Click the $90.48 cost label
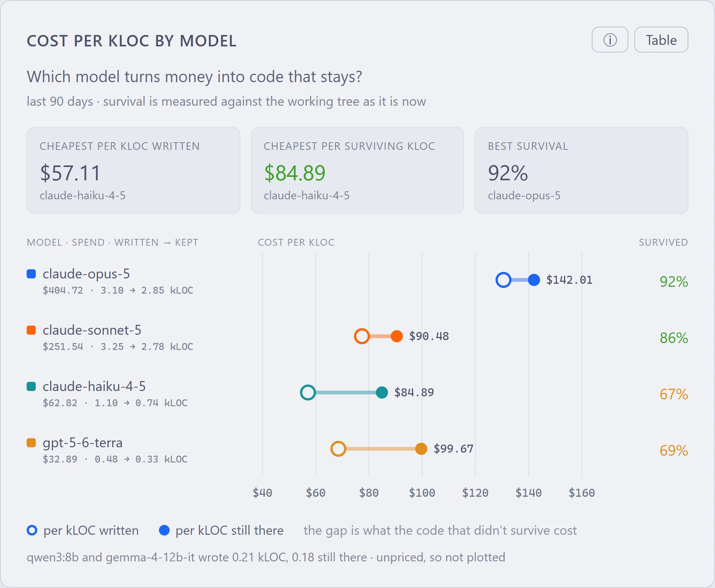This screenshot has width=715, height=588. [x=429, y=336]
